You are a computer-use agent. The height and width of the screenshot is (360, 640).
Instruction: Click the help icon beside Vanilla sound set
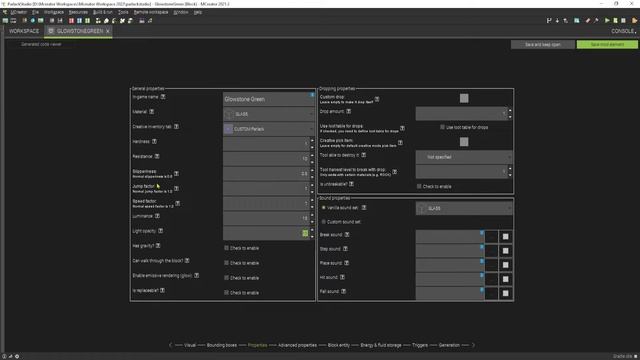[x=364, y=208]
